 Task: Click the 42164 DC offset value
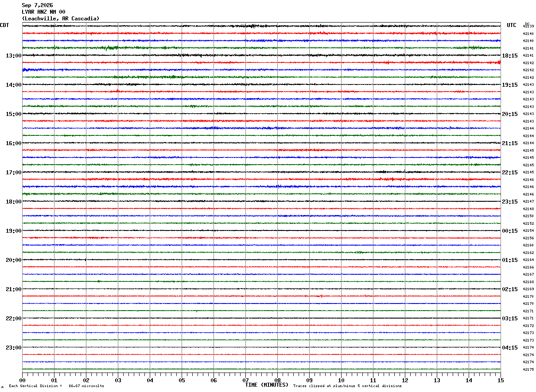[x=528, y=260]
